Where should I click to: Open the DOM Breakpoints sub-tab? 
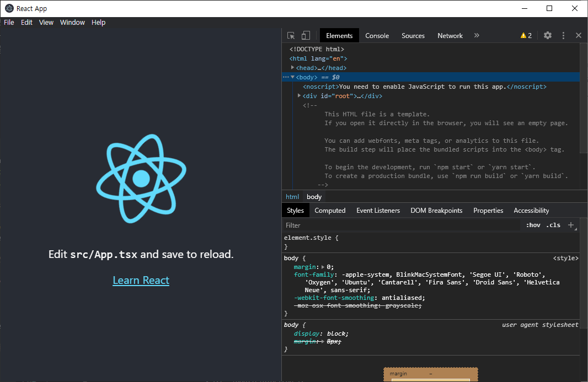click(x=436, y=211)
